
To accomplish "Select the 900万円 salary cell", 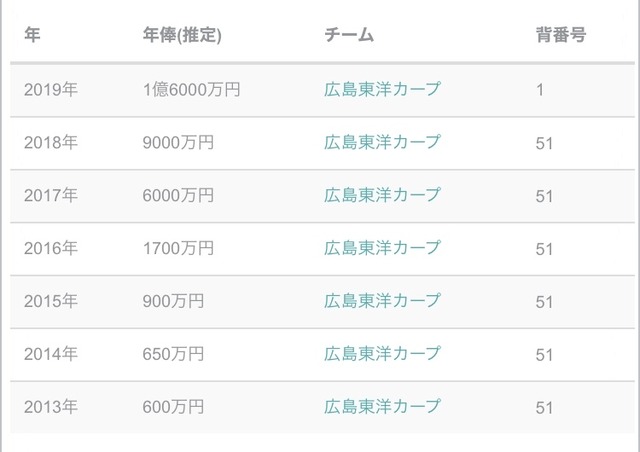I will coord(173,301).
